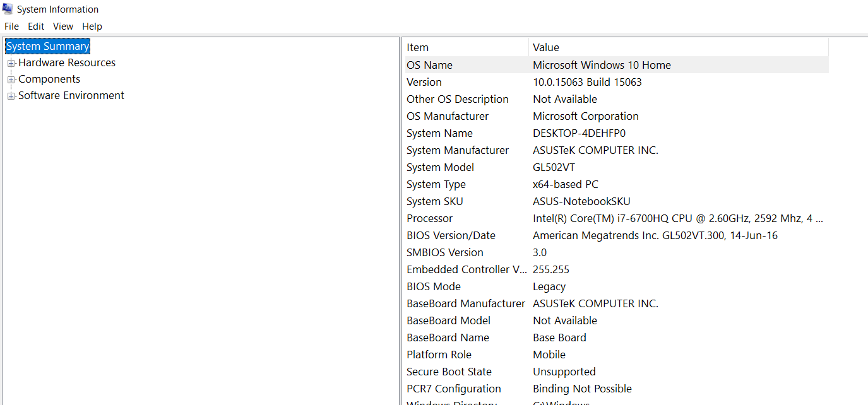
Task: Open the File menu
Action: tap(11, 26)
